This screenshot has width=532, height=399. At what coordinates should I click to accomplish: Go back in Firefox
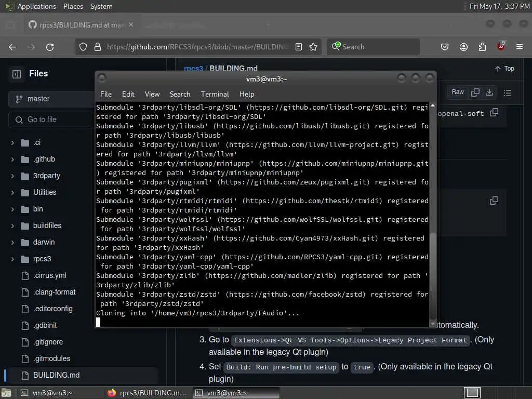tap(12, 47)
